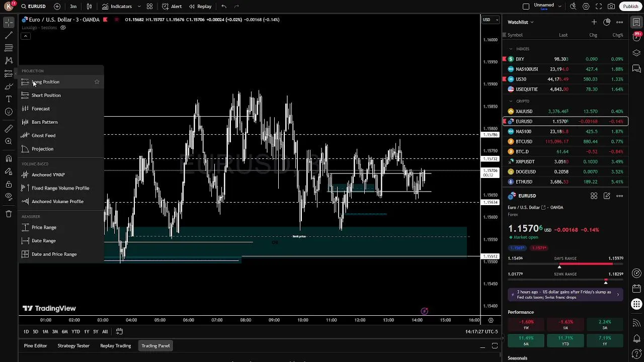Select Date and Price Range measurer
The height and width of the screenshot is (362, 644).
(61, 254)
